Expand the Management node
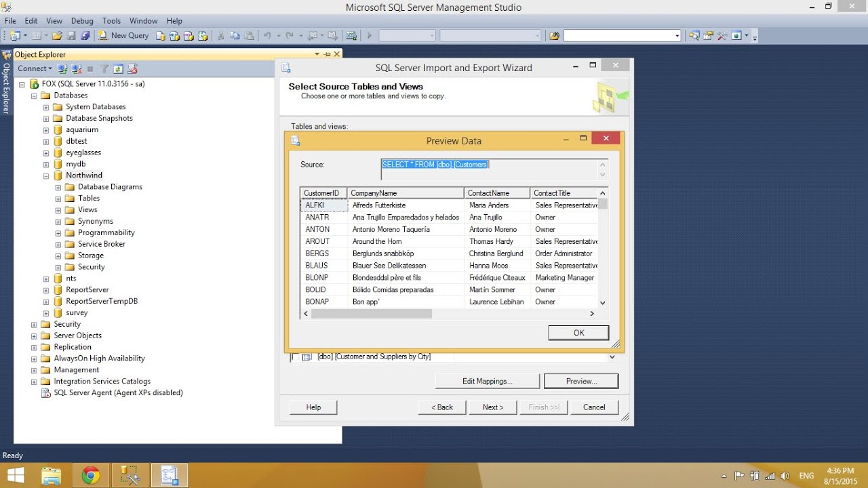Image resolution: width=868 pixels, height=488 pixels. pos(34,370)
